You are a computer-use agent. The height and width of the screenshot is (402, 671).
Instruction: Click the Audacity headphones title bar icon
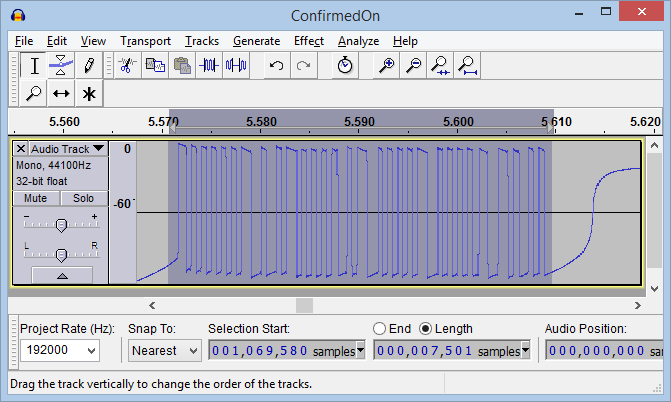click(x=18, y=15)
